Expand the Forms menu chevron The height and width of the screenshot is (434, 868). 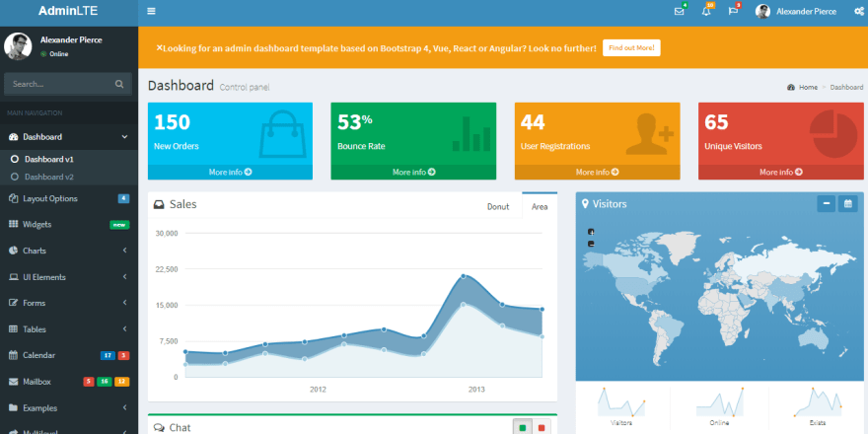point(124,303)
